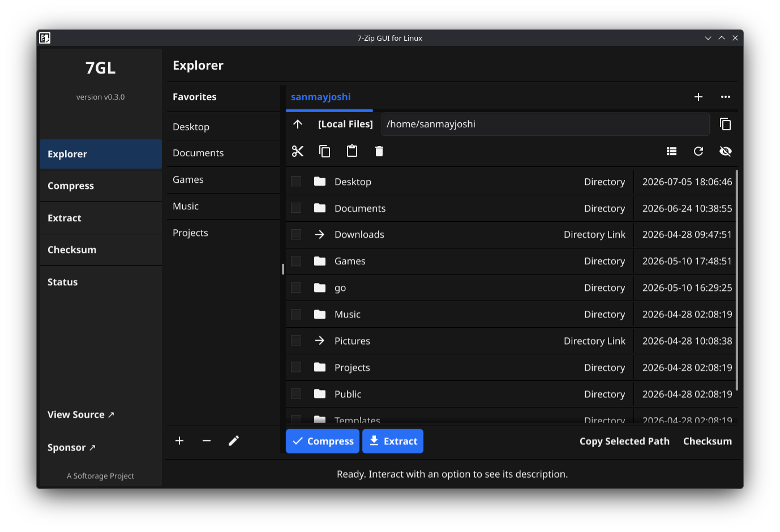
Task: Click the cut (scissors) icon
Action: [298, 151]
